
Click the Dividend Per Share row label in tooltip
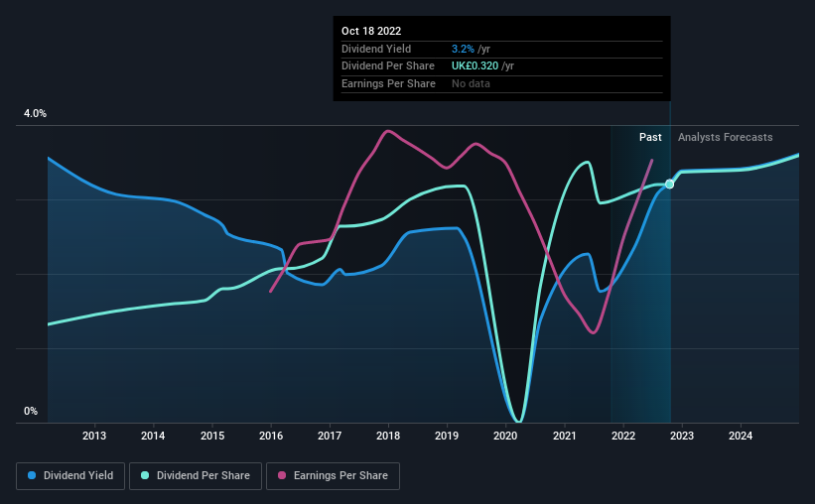(x=388, y=66)
